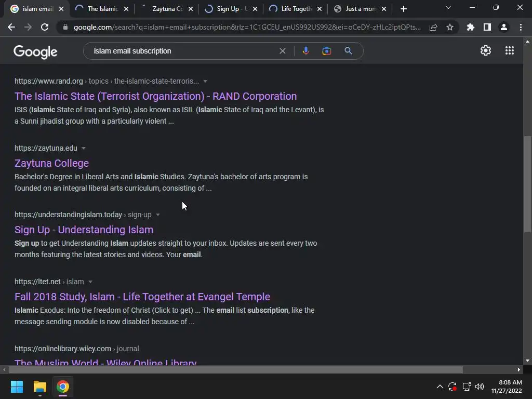Open the tab search chevron

point(448,7)
